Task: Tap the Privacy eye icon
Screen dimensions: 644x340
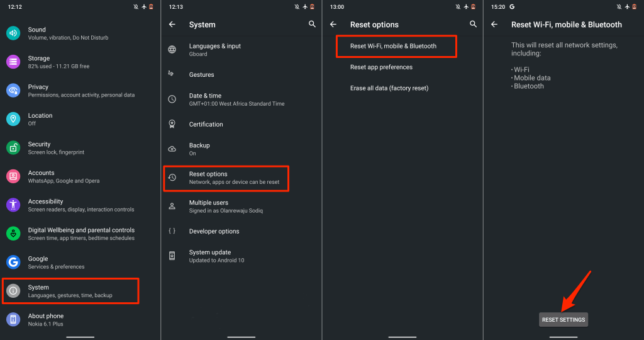Action: pyautogui.click(x=13, y=91)
